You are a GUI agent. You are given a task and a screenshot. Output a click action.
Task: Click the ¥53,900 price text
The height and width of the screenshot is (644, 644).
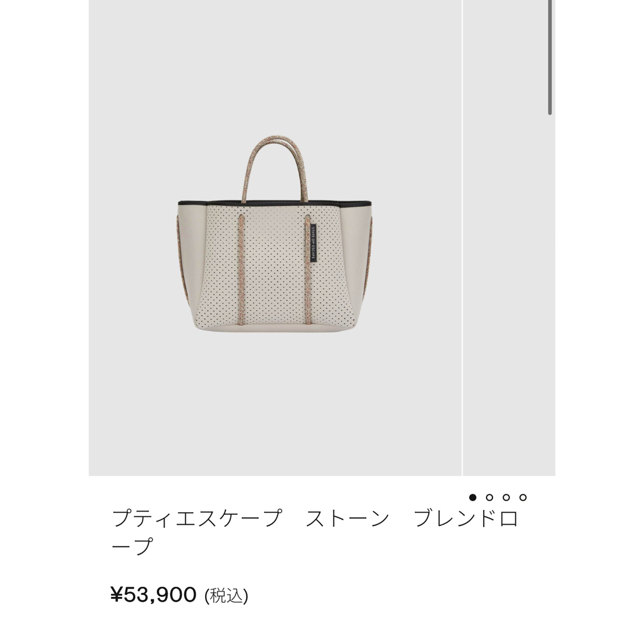[154, 595]
